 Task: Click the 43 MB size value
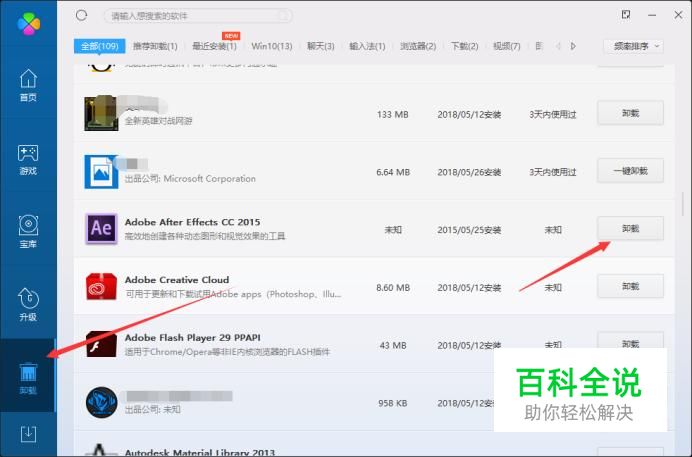coord(393,345)
